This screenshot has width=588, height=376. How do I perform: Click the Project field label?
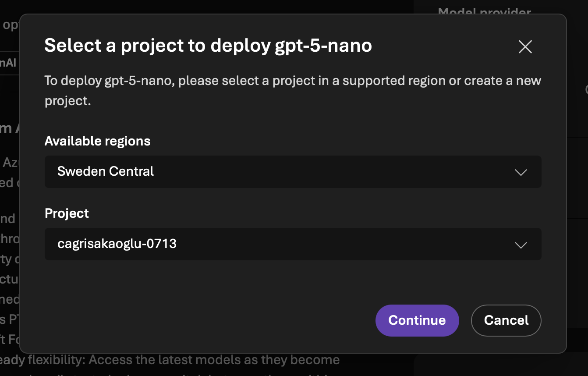pyautogui.click(x=67, y=213)
